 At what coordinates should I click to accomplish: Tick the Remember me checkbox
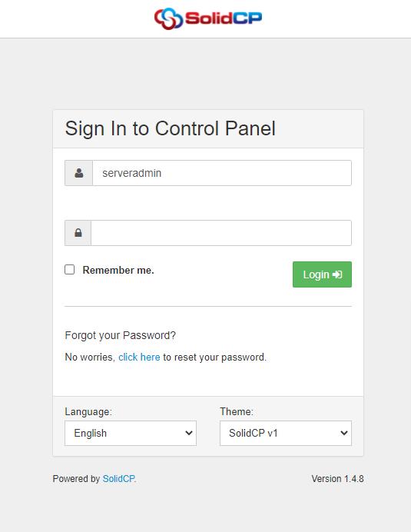pos(69,270)
